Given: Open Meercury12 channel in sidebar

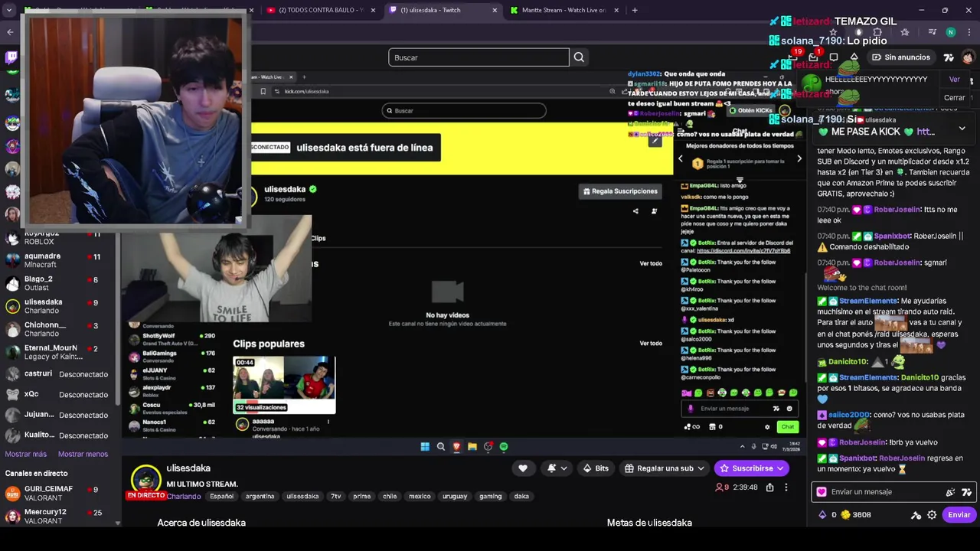Looking at the screenshot, I should click(60, 517).
